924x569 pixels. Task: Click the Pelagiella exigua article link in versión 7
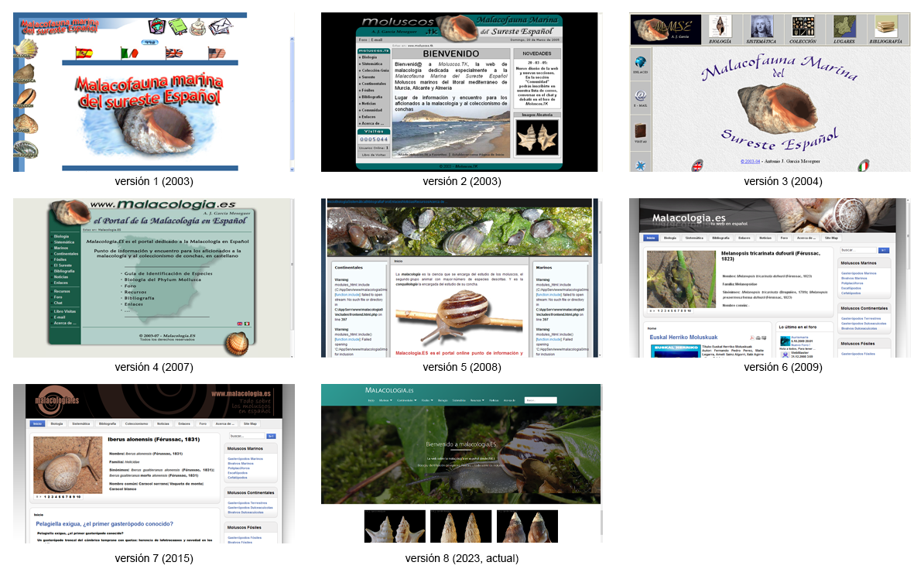pyautogui.click(x=104, y=523)
